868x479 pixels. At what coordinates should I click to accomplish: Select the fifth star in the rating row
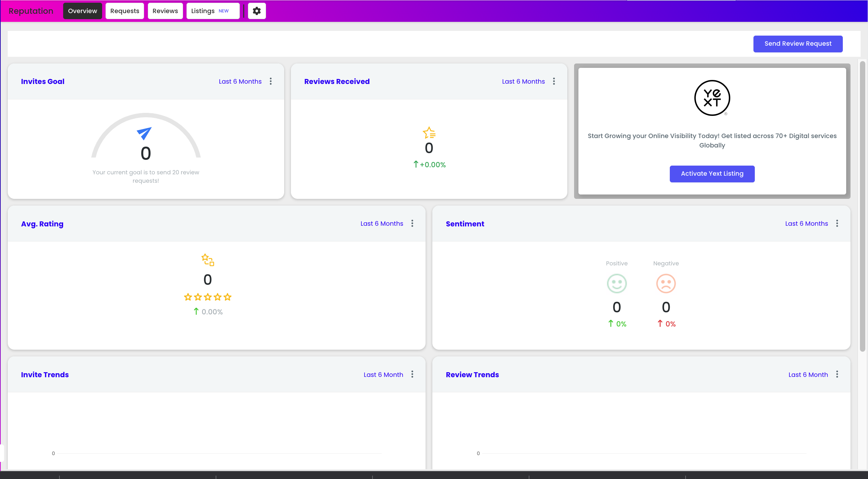[228, 297]
